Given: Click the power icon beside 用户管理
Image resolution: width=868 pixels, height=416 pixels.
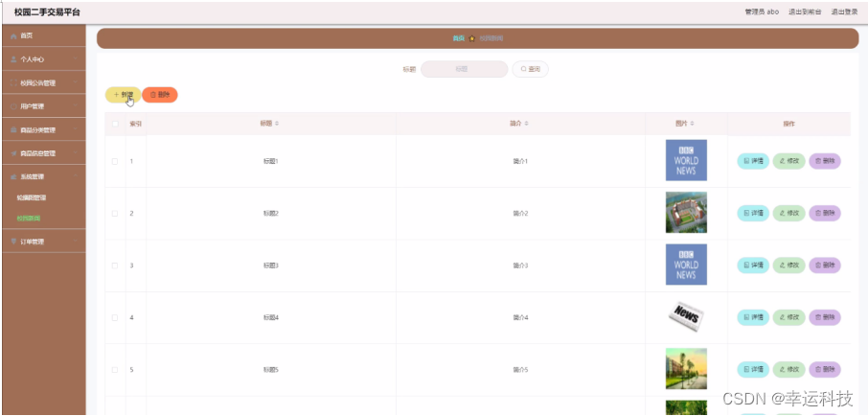Looking at the screenshot, I should tap(13, 106).
